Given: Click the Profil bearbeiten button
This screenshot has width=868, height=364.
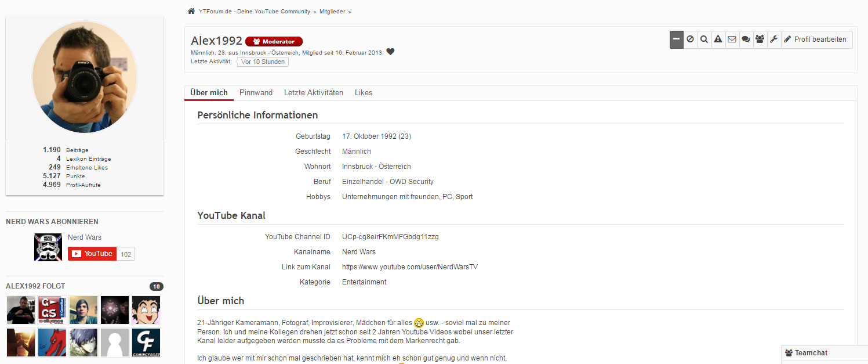Looking at the screenshot, I should pyautogui.click(x=816, y=39).
